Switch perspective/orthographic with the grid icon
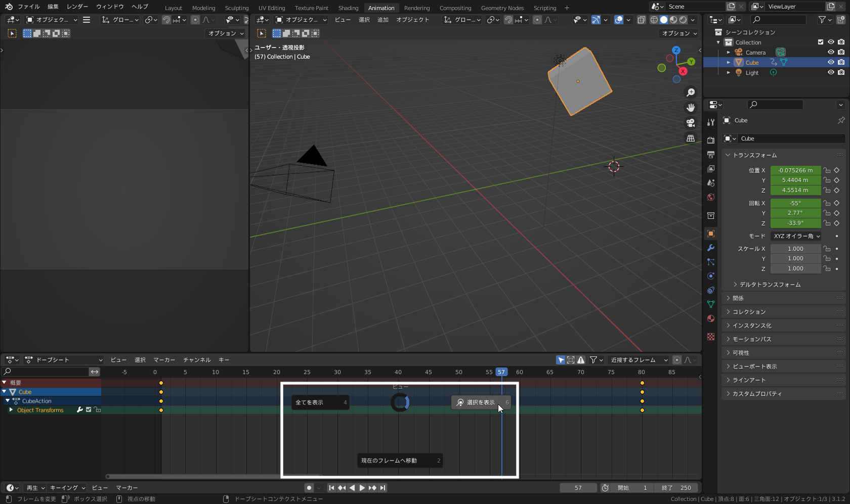The width and height of the screenshot is (850, 504). pyautogui.click(x=691, y=138)
